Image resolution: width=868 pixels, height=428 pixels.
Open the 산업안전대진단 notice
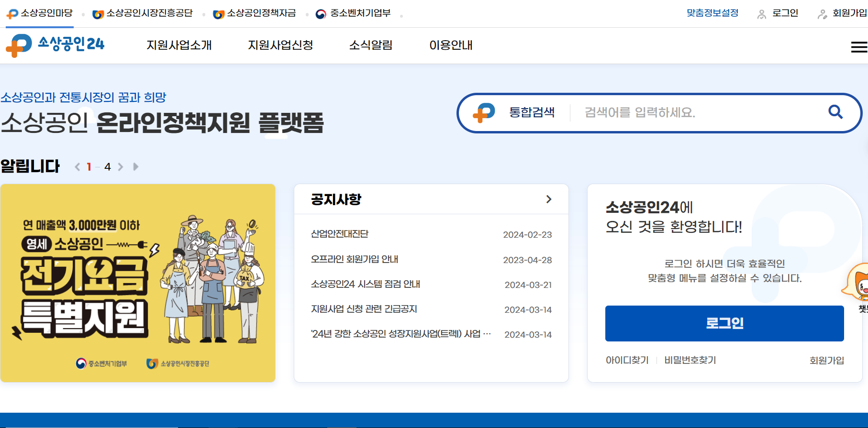click(x=340, y=234)
